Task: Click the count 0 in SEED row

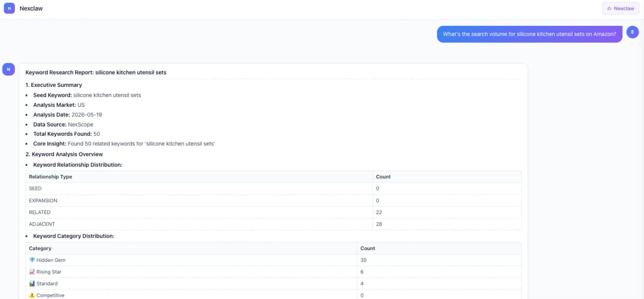Action: tap(378, 188)
